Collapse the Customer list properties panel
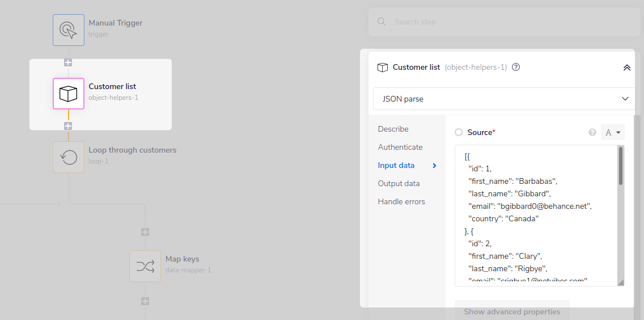 [626, 68]
